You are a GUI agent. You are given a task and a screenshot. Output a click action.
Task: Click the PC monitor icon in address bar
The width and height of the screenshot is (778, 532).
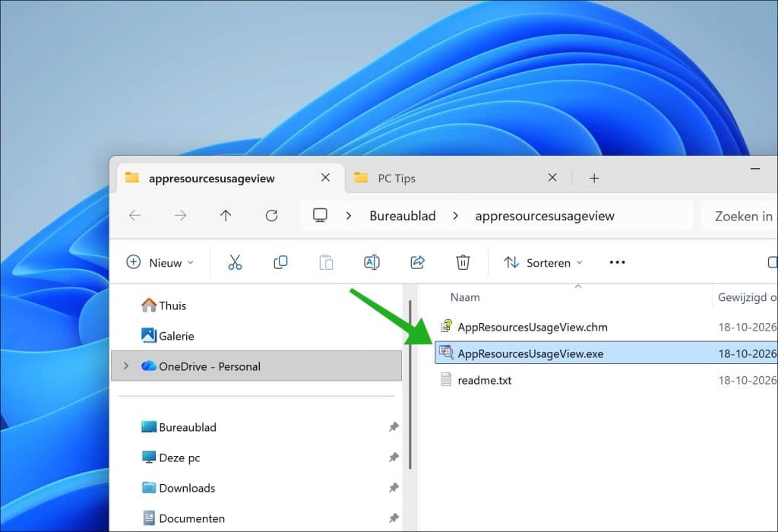320,215
